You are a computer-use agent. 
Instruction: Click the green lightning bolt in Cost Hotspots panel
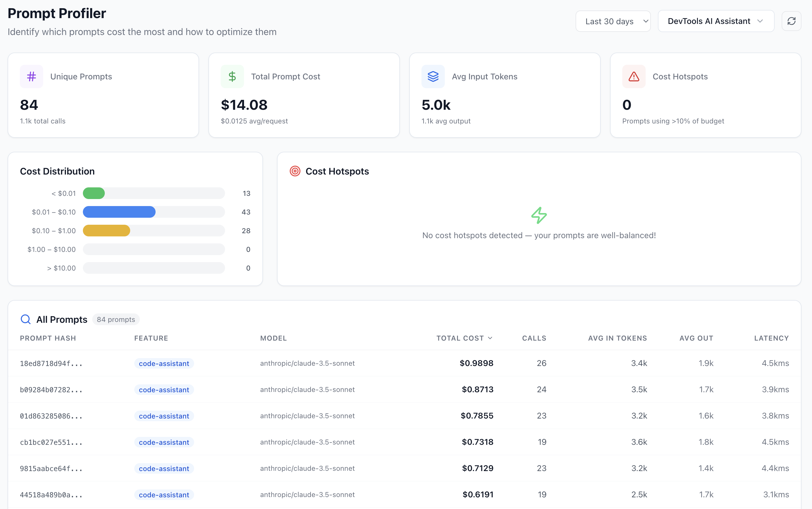click(x=539, y=215)
